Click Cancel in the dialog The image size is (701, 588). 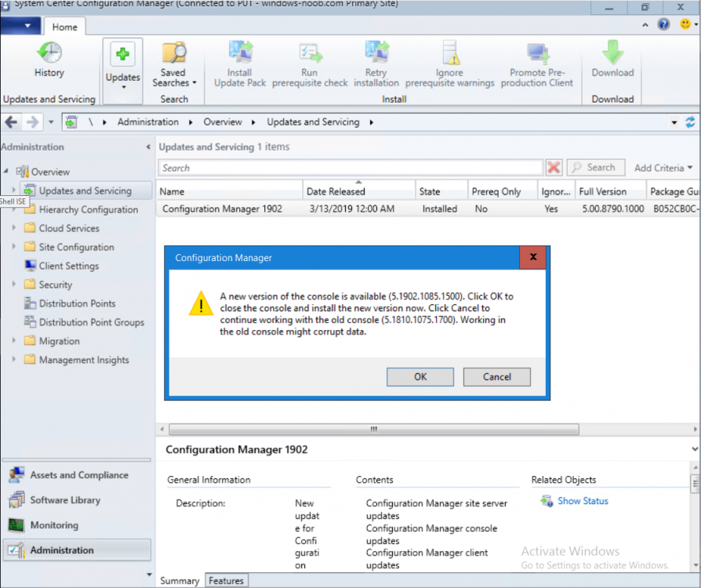[x=496, y=377]
